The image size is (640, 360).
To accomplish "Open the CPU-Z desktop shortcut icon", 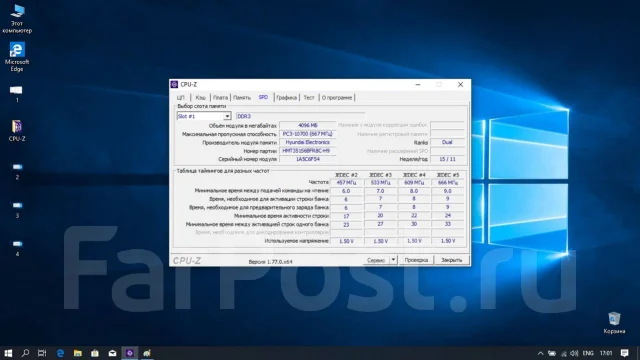I will (x=17, y=131).
